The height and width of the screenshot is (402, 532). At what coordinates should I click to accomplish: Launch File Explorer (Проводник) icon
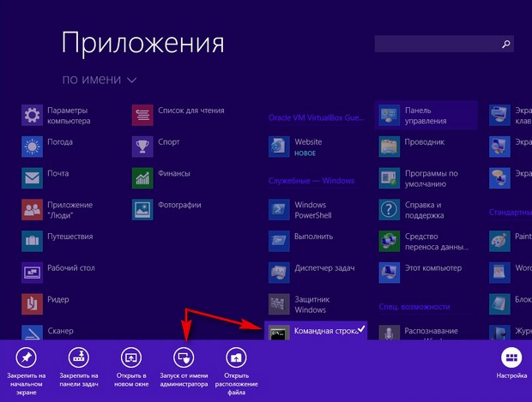click(x=390, y=147)
